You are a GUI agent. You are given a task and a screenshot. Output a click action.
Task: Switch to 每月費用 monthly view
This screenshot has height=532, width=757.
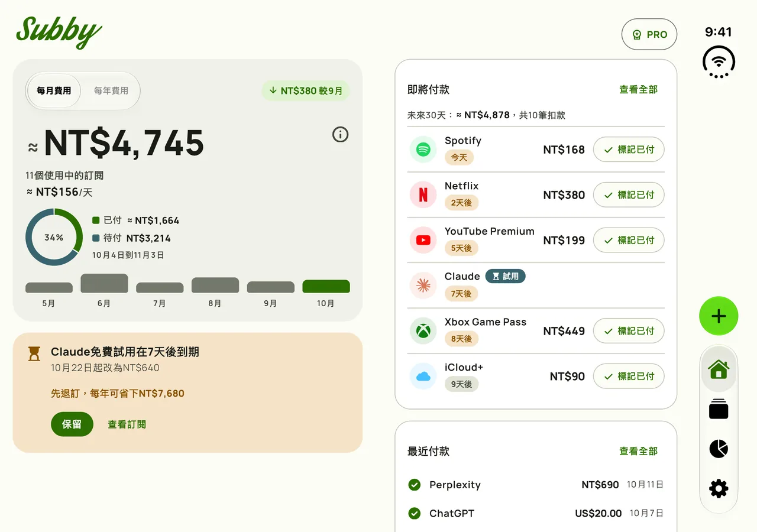pos(54,90)
